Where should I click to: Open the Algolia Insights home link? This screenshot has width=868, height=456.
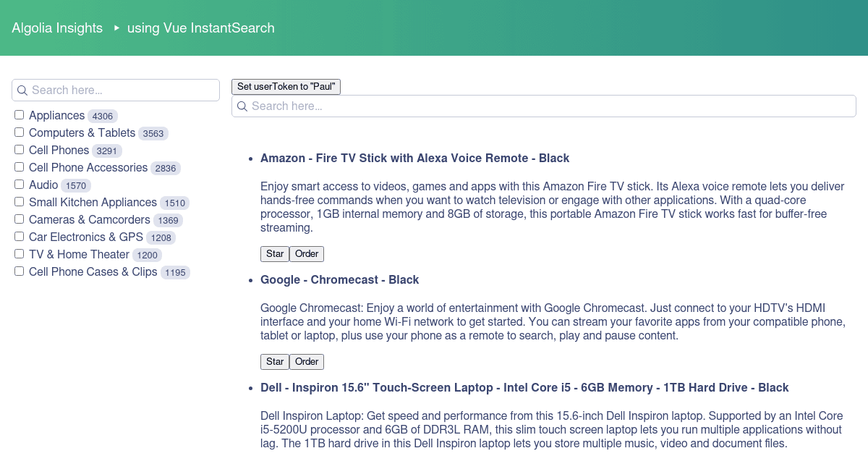coord(57,28)
